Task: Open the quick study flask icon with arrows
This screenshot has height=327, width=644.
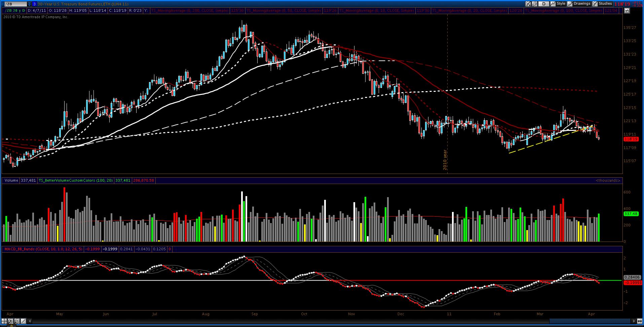Action: pyautogui.click(x=528, y=4)
